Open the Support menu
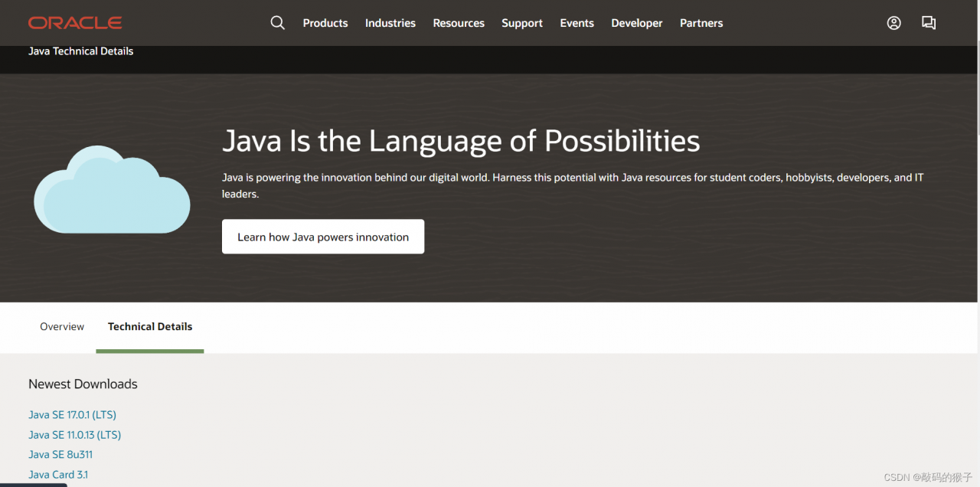Image resolution: width=980 pixels, height=487 pixels. (x=522, y=23)
